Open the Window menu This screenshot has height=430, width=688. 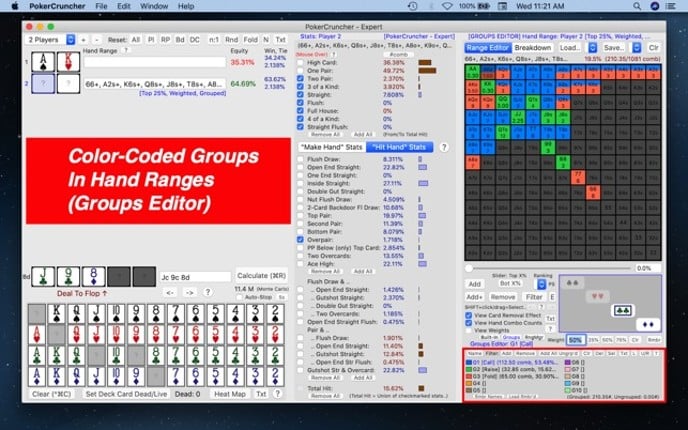(x=154, y=6)
